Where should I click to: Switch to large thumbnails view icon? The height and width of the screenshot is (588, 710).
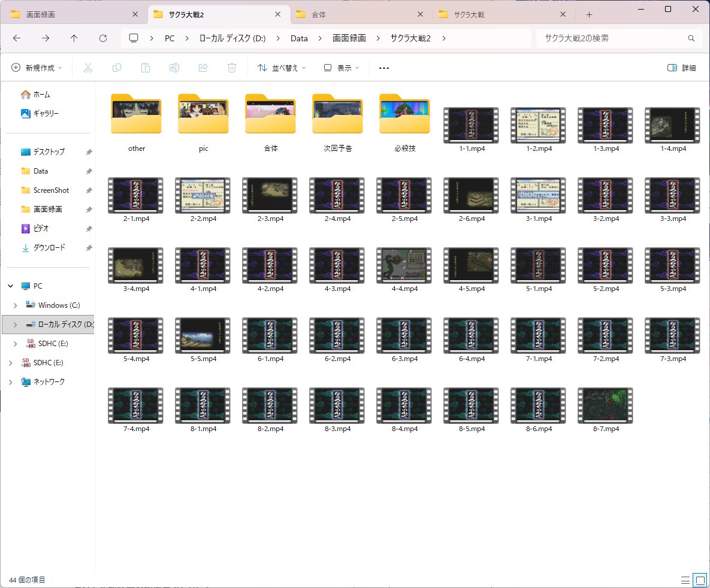click(700, 580)
